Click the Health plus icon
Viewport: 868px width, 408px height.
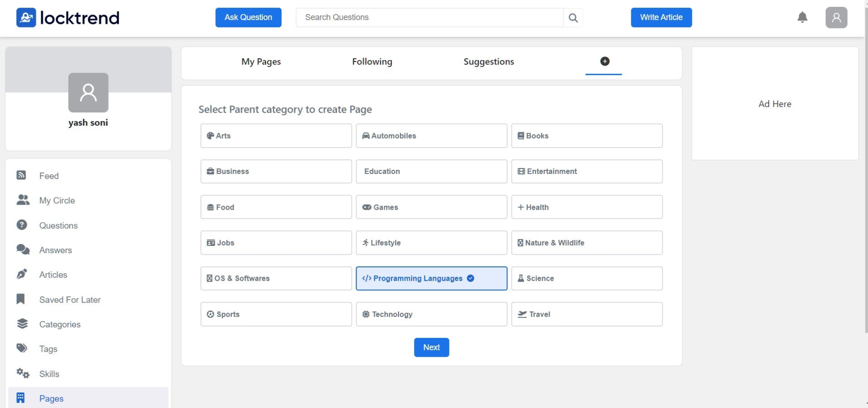click(520, 207)
